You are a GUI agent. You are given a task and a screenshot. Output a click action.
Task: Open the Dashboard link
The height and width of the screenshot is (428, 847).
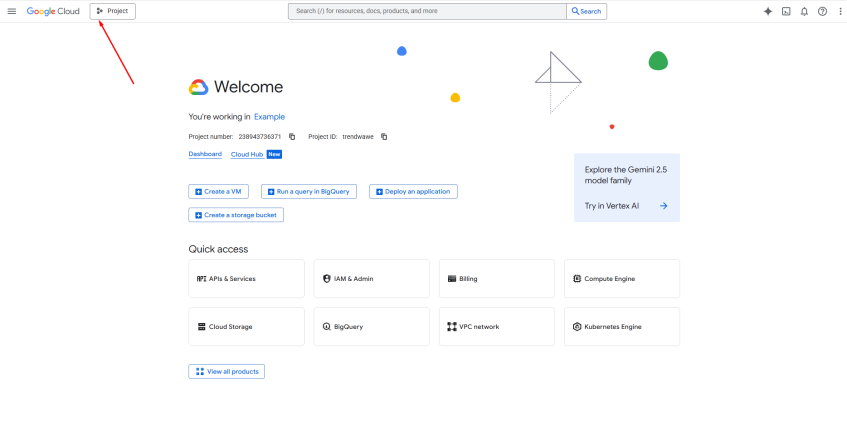click(x=205, y=154)
